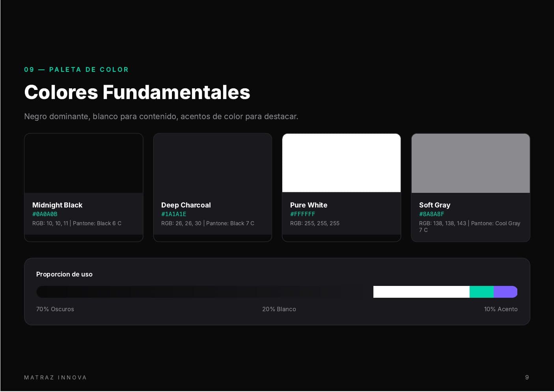
Task: Click the white segment of the usage bar
Action: 421,292
